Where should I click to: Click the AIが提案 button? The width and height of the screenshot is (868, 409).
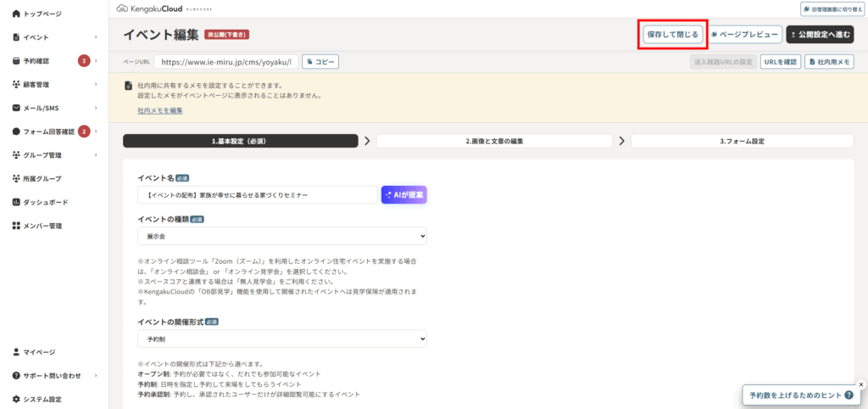403,195
